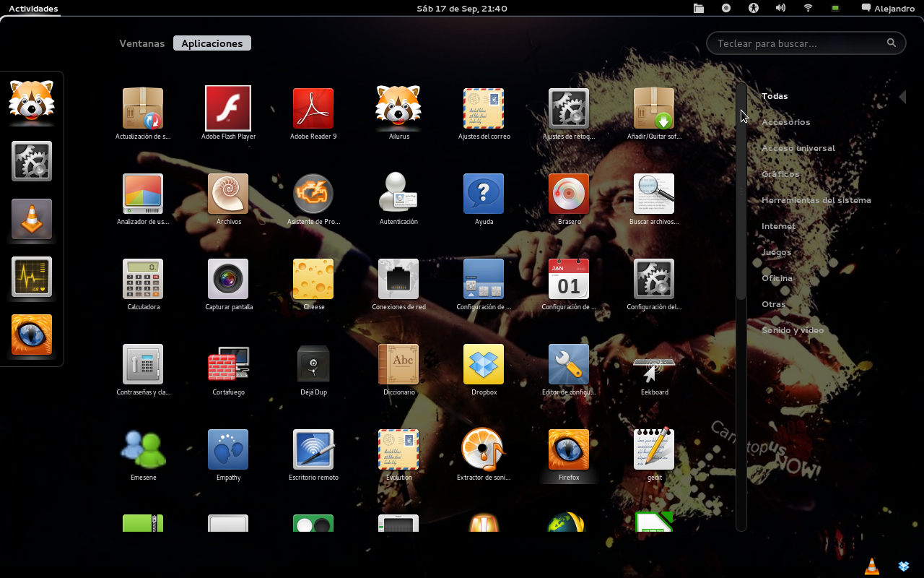Viewport: 924px width, 578px height.
Task: Open Firefox from the dash
Action: (32, 335)
